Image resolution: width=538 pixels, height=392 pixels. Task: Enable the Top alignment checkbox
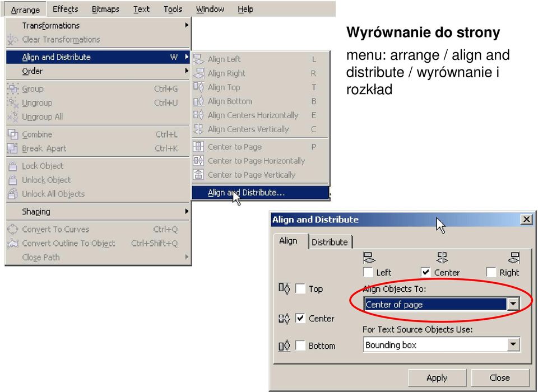point(300,289)
